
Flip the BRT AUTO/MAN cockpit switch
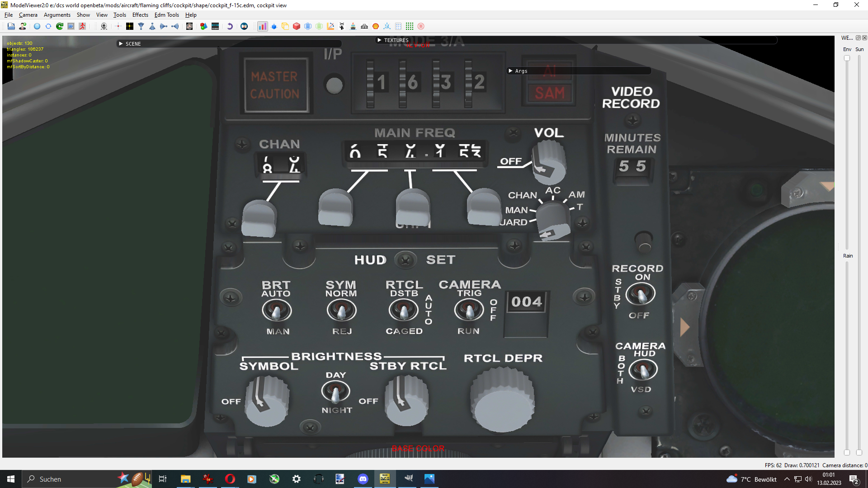pos(277,311)
